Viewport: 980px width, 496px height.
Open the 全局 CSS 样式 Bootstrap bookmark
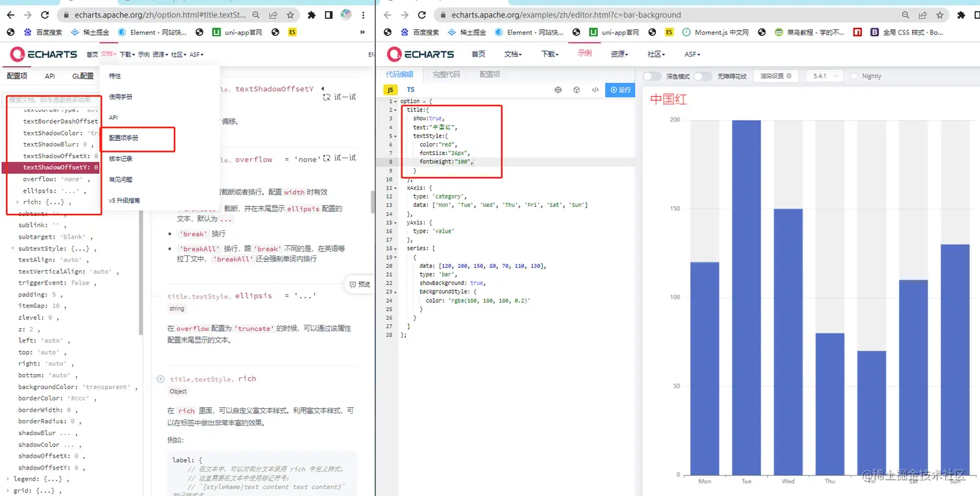click(x=907, y=32)
